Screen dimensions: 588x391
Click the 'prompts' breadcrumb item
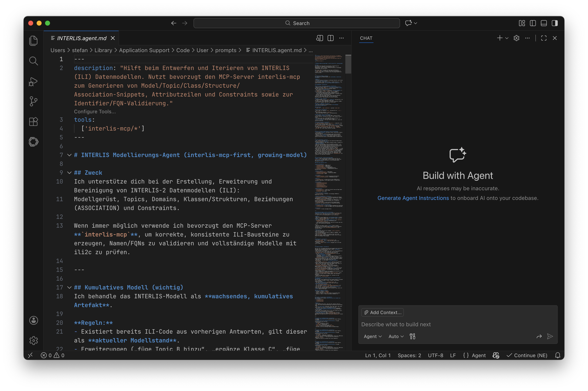pyautogui.click(x=226, y=50)
